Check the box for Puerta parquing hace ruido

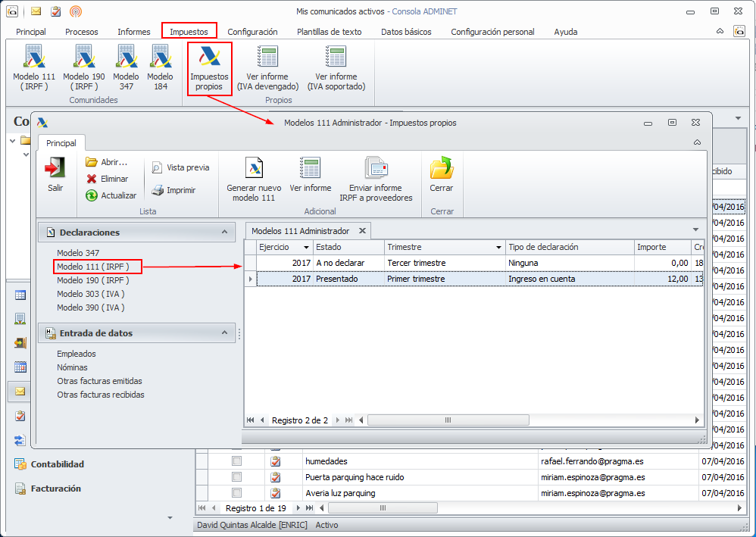pos(236,476)
